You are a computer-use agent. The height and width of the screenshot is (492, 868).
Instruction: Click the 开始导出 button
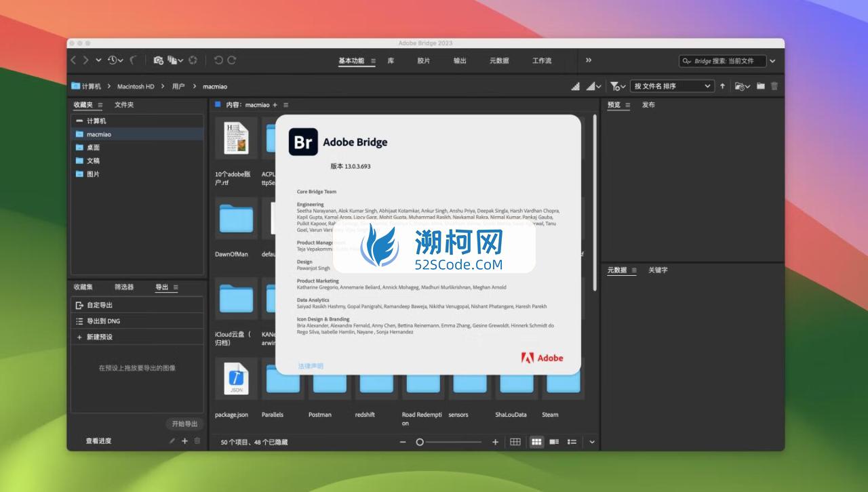[184, 424]
